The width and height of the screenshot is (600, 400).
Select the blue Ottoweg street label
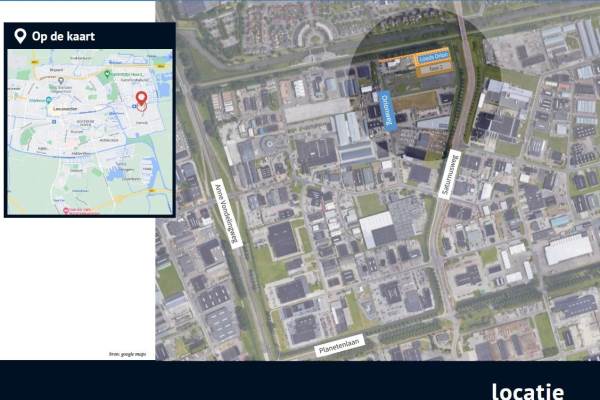point(388,108)
